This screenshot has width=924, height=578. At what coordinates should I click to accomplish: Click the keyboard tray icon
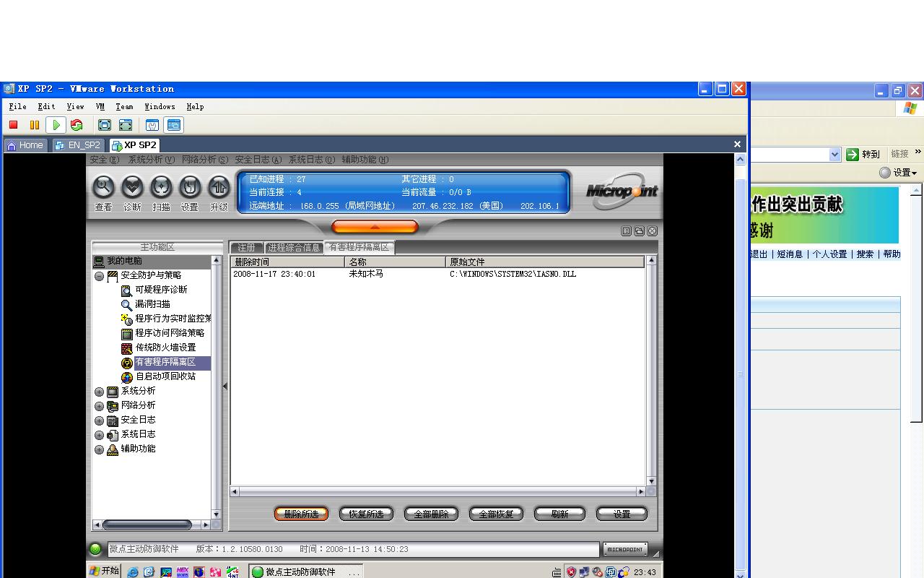pyautogui.click(x=557, y=572)
